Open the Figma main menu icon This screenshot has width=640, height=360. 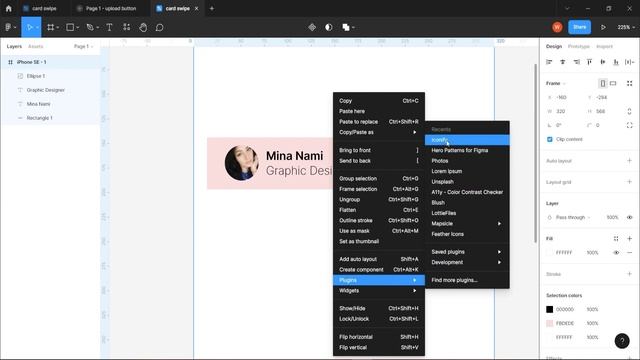8,27
